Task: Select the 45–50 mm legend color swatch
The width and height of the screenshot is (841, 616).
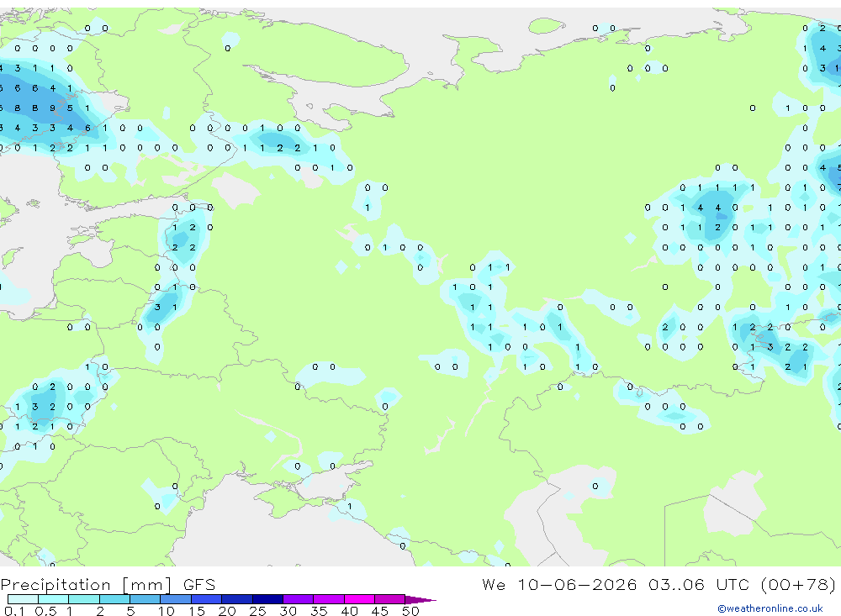Action: tap(390, 599)
